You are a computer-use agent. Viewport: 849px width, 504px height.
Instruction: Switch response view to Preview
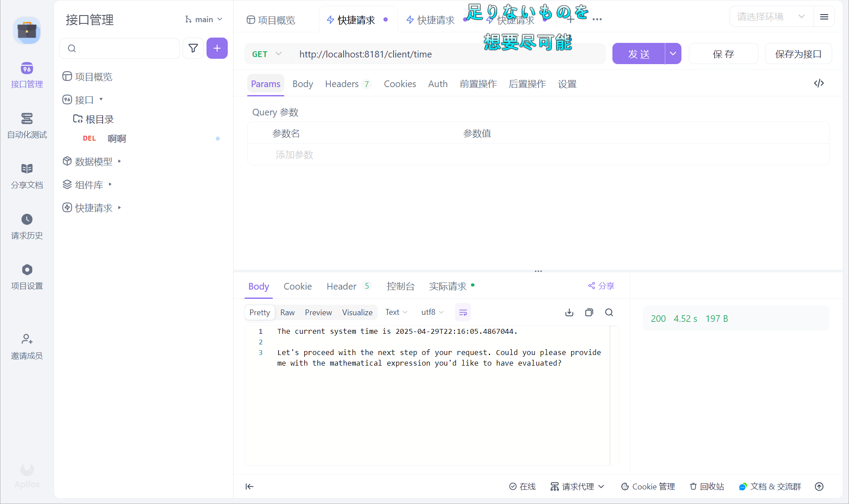click(x=318, y=313)
